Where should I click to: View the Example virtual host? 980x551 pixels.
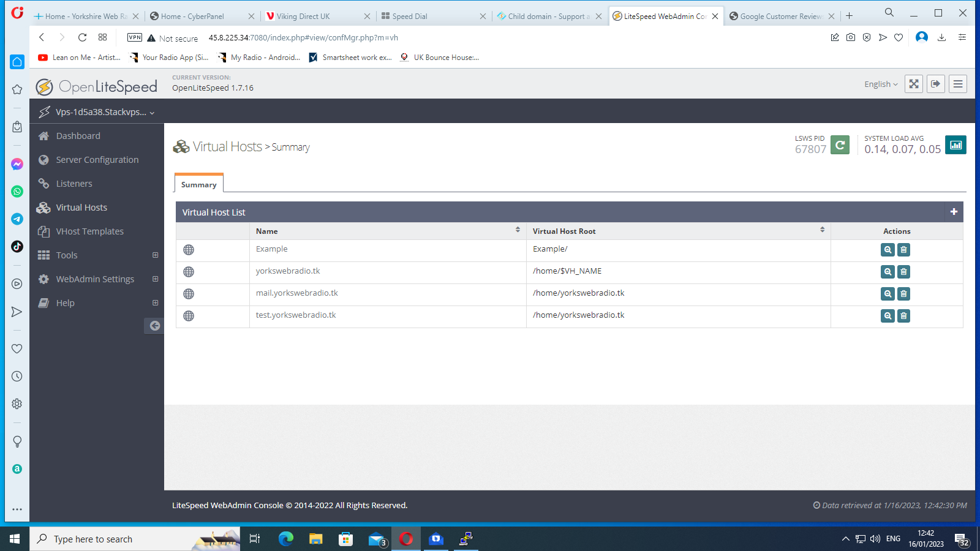click(x=888, y=250)
